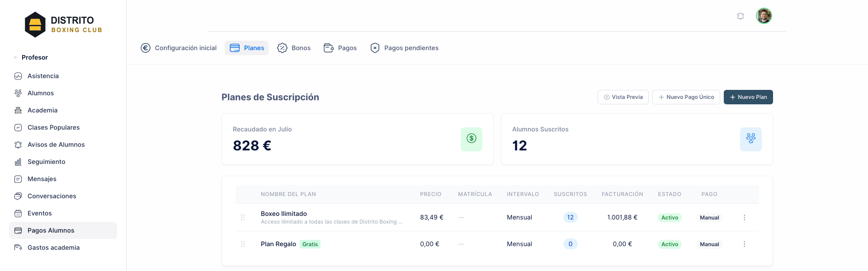The image size is (868, 271).
Task: Click the blue students icon in Alumnos Suscritos card
Action: pos(751,139)
